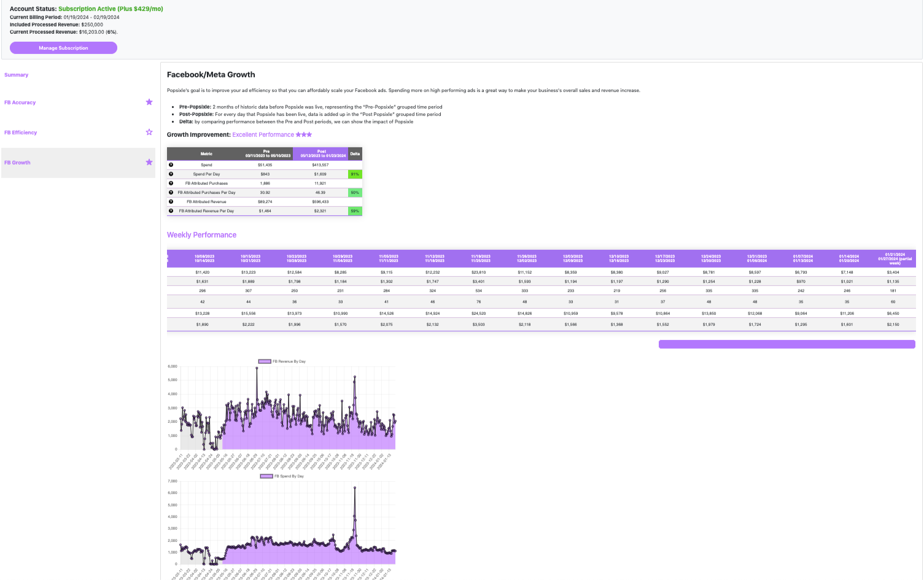Image resolution: width=924 pixels, height=580 pixels.
Task: Click help icon next to Spend metric
Action: tap(171, 164)
